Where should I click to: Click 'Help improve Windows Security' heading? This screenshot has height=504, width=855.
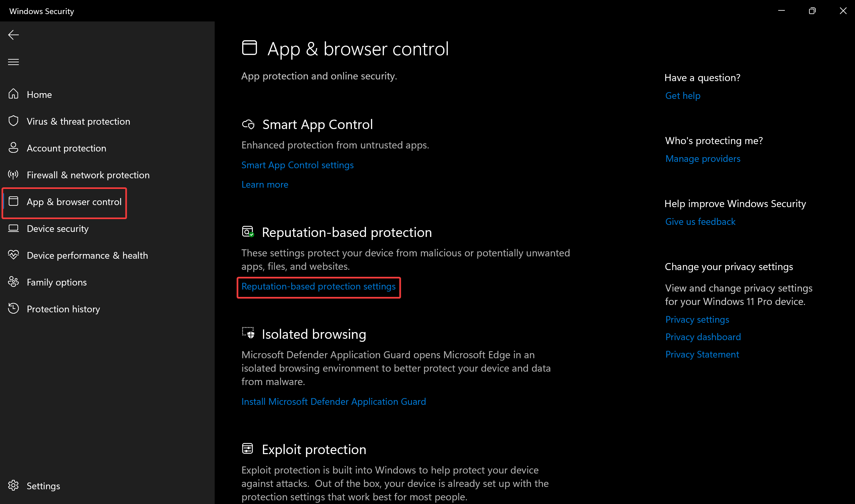click(735, 203)
